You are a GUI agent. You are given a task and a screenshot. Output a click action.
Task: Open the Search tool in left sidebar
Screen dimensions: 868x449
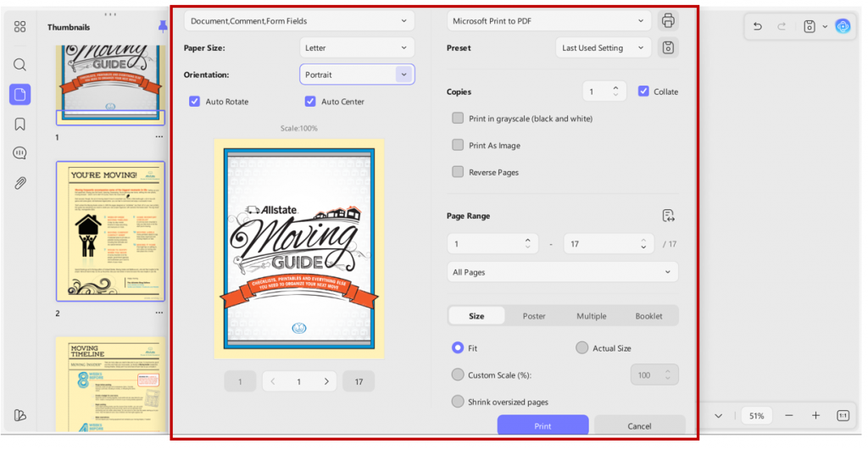tap(20, 64)
